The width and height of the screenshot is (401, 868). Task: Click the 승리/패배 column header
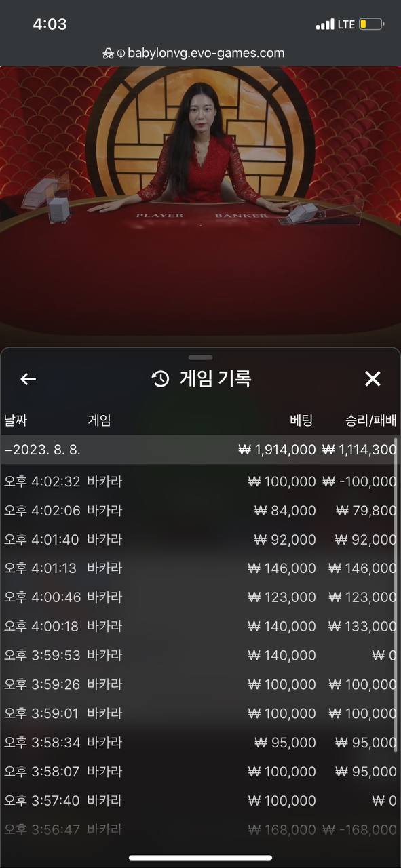coord(371,420)
